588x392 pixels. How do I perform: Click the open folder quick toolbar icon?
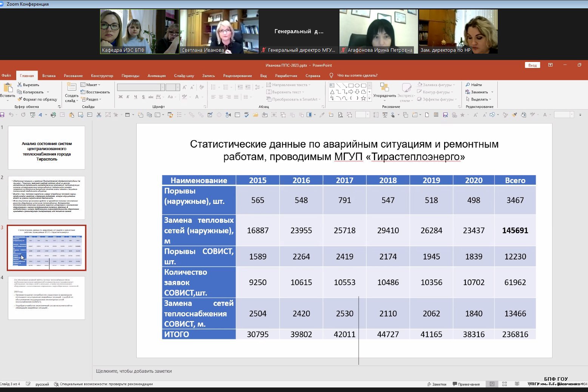point(255,115)
